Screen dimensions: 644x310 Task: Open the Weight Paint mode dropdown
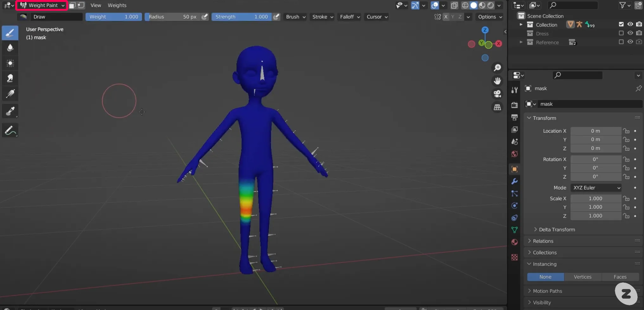tap(42, 5)
